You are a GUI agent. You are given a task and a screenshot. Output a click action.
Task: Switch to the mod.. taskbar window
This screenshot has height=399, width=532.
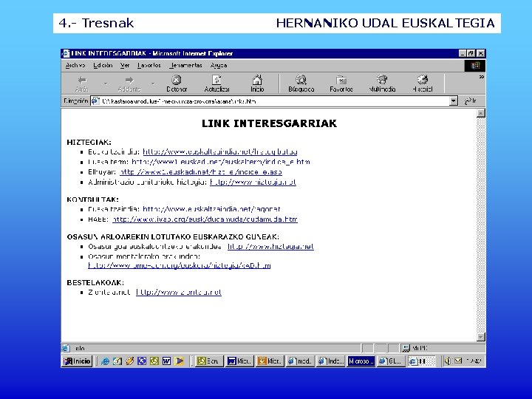300,361
